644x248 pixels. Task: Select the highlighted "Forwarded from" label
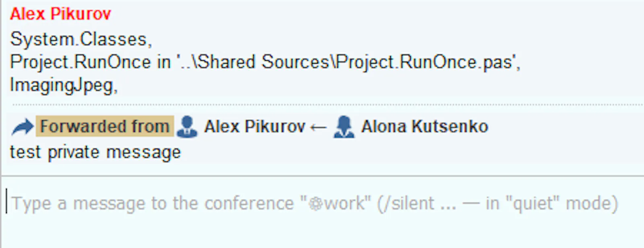click(105, 126)
